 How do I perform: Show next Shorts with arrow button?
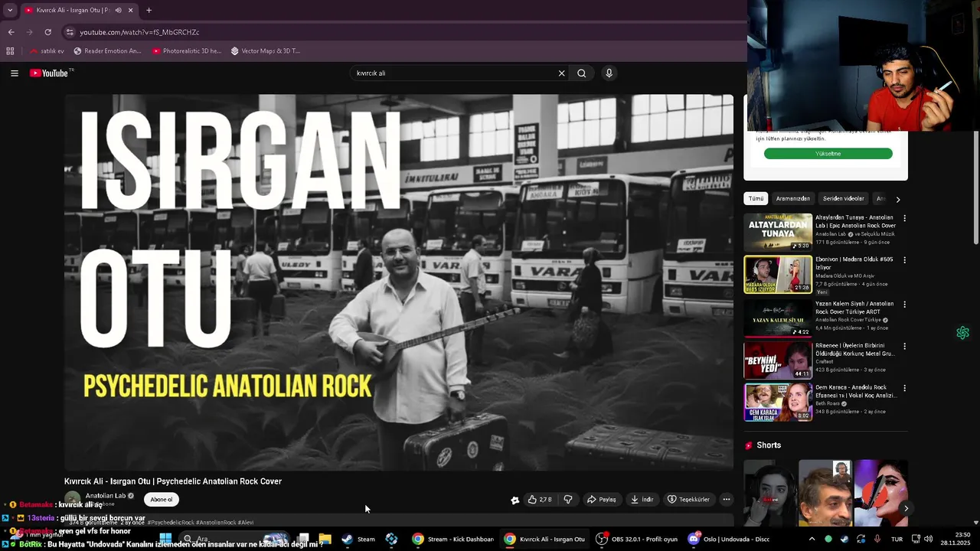tap(906, 508)
